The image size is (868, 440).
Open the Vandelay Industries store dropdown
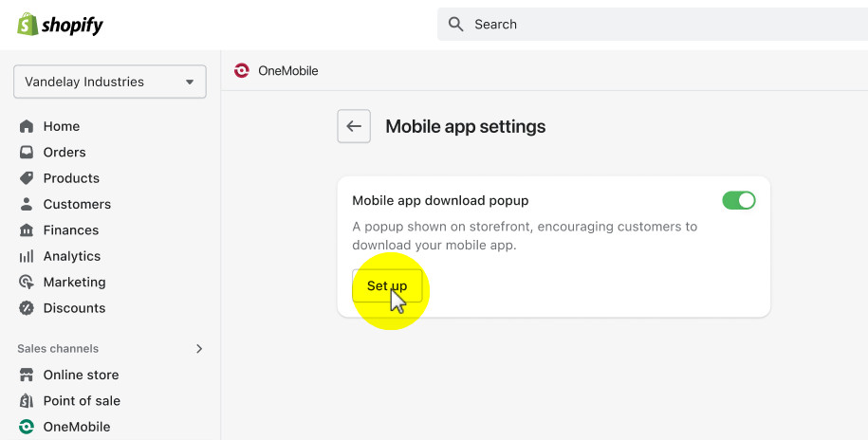(x=110, y=82)
